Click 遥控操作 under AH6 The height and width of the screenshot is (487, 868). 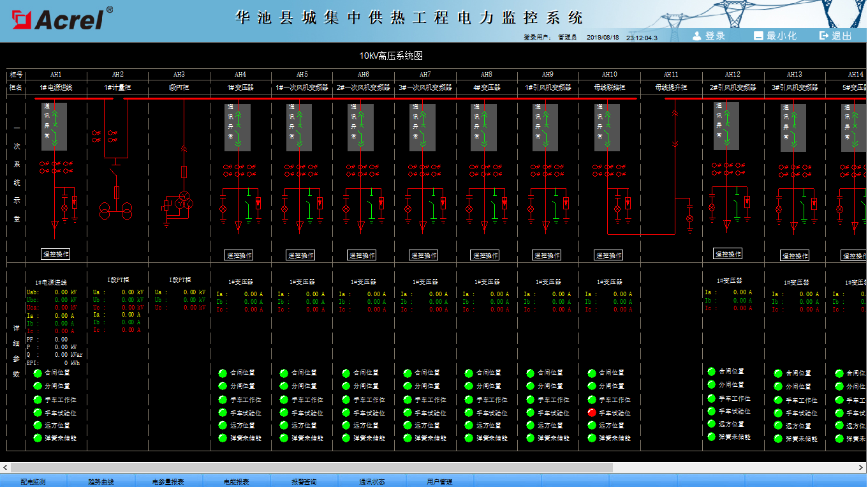point(362,255)
